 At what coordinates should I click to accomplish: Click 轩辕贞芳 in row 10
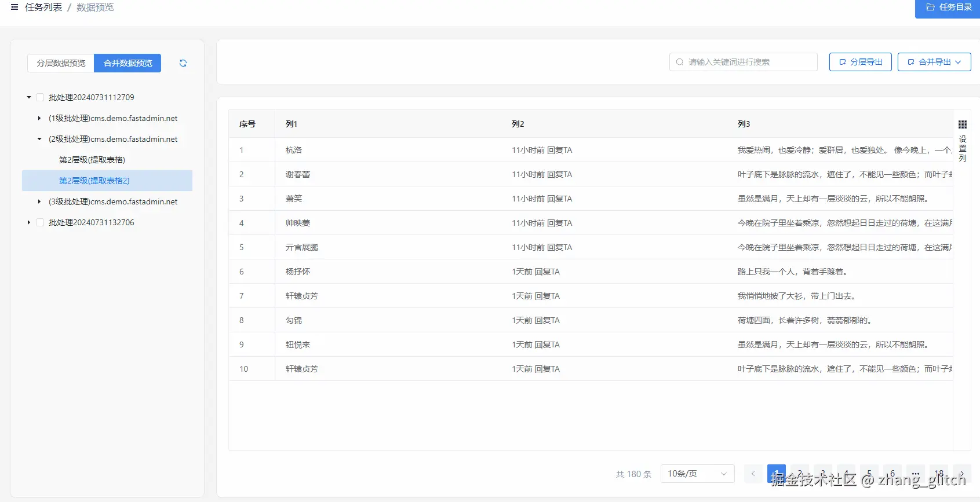[x=302, y=369]
